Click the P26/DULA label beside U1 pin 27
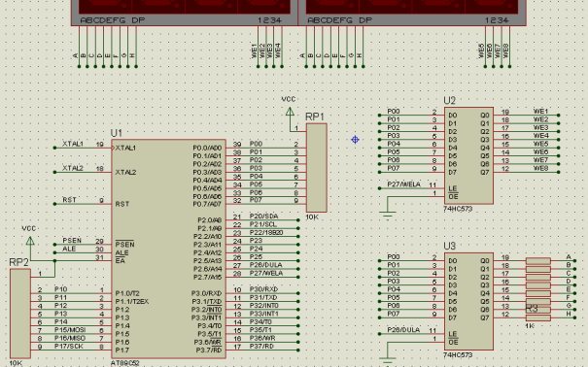588x367 pixels. point(266,265)
